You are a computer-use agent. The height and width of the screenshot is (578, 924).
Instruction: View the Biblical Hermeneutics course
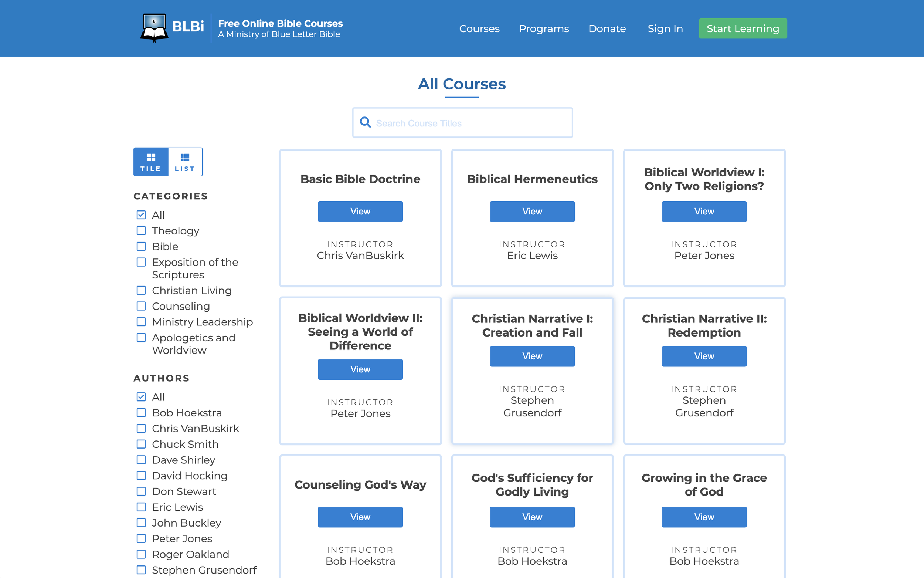532,212
